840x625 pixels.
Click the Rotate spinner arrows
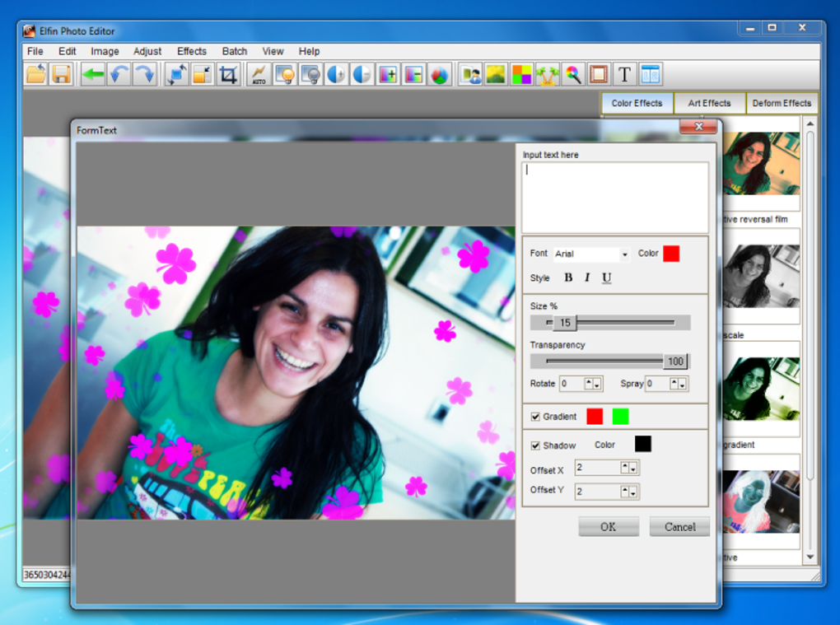coord(592,384)
